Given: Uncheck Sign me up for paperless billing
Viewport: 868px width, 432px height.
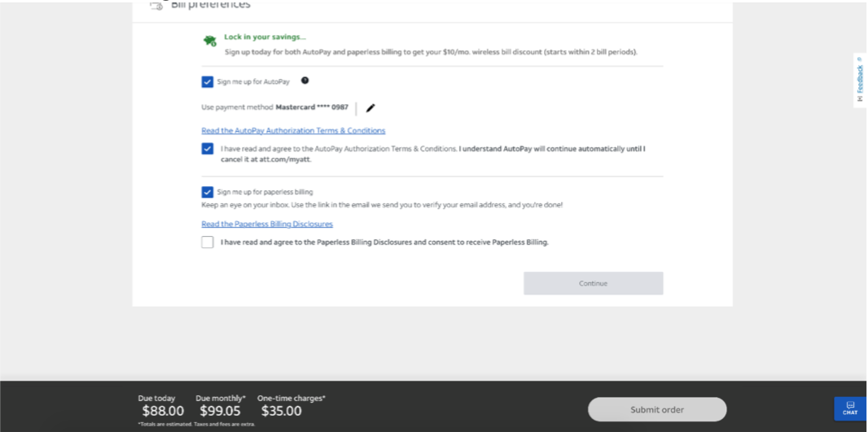Looking at the screenshot, I should click(x=207, y=192).
